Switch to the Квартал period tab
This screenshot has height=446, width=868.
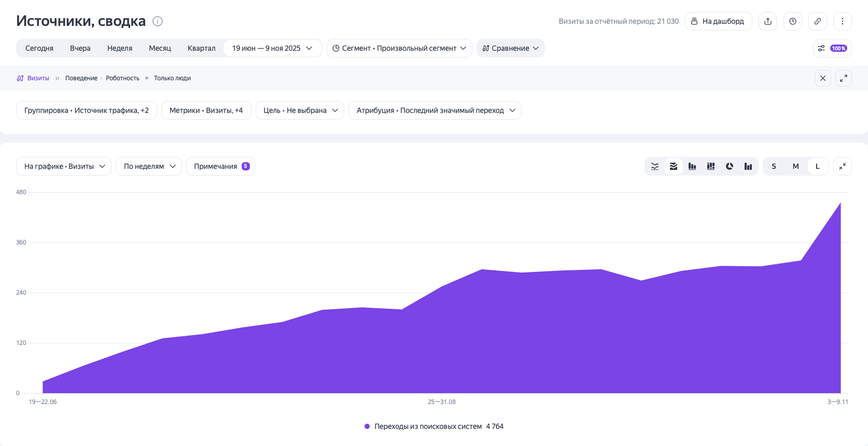click(x=201, y=48)
